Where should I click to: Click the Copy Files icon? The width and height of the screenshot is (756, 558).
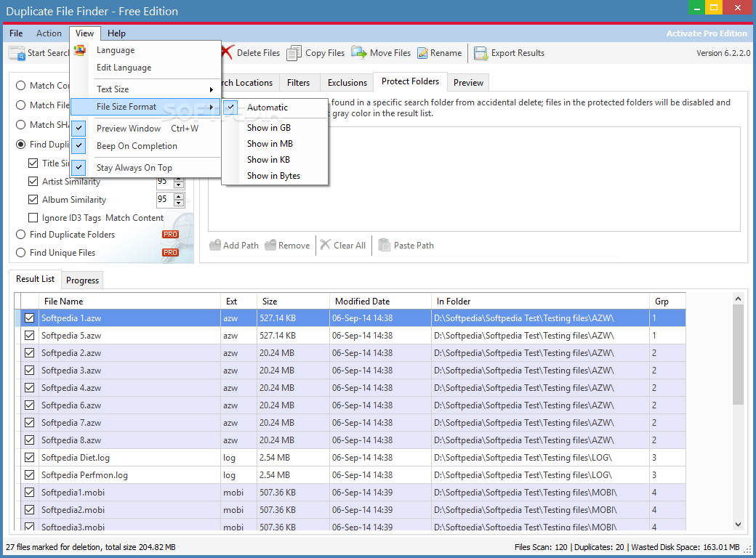(294, 53)
